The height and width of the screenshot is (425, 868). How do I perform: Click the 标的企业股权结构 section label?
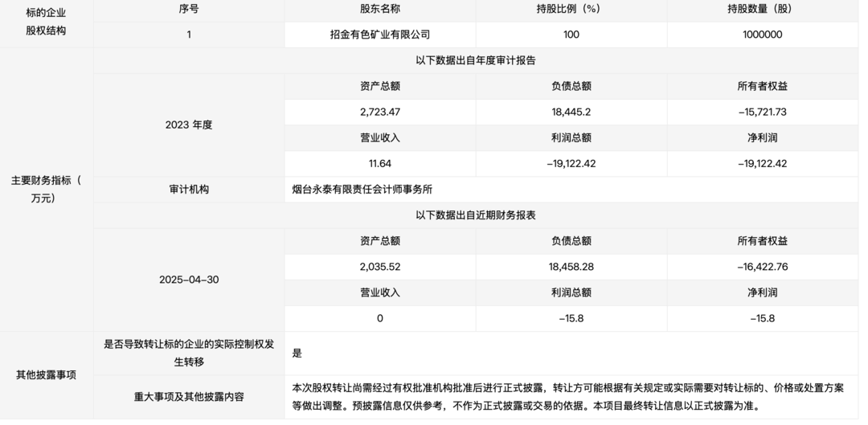tap(47, 22)
